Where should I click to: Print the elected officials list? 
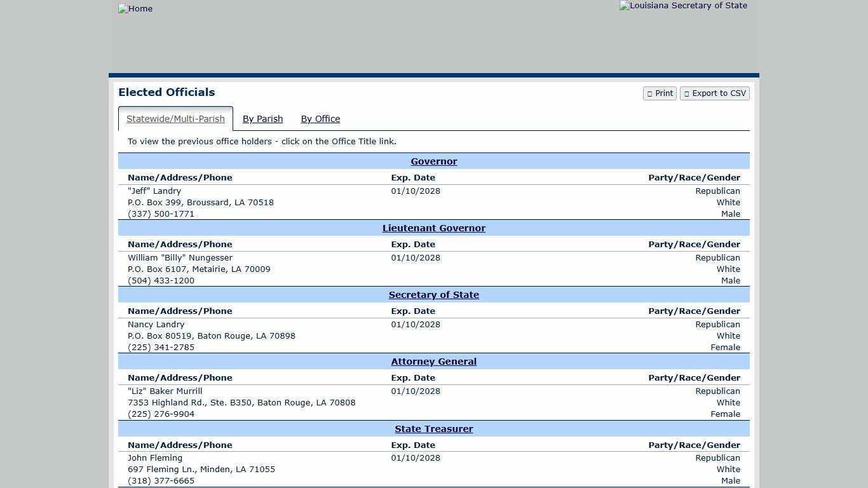pyautogui.click(x=660, y=93)
